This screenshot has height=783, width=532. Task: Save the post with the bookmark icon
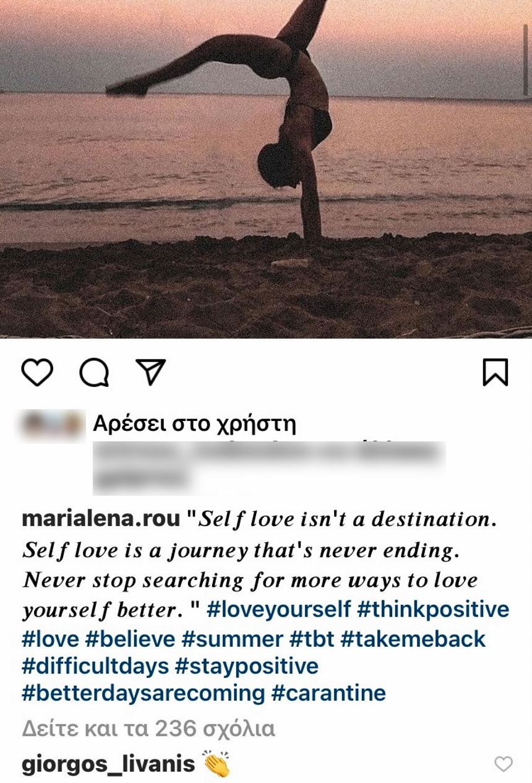click(495, 372)
